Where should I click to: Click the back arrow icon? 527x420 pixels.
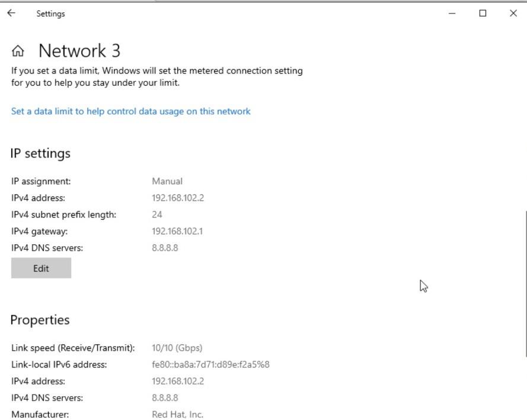click(11, 13)
